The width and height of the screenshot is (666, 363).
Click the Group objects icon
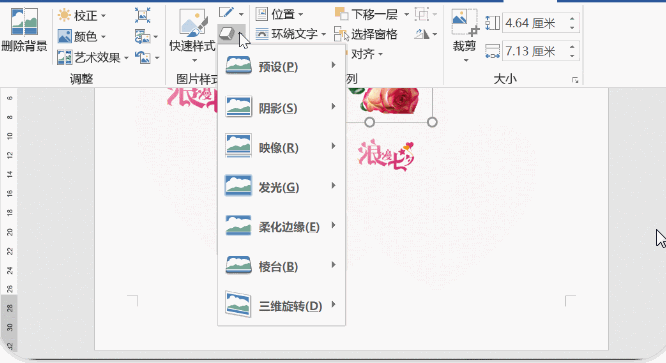[422, 14]
